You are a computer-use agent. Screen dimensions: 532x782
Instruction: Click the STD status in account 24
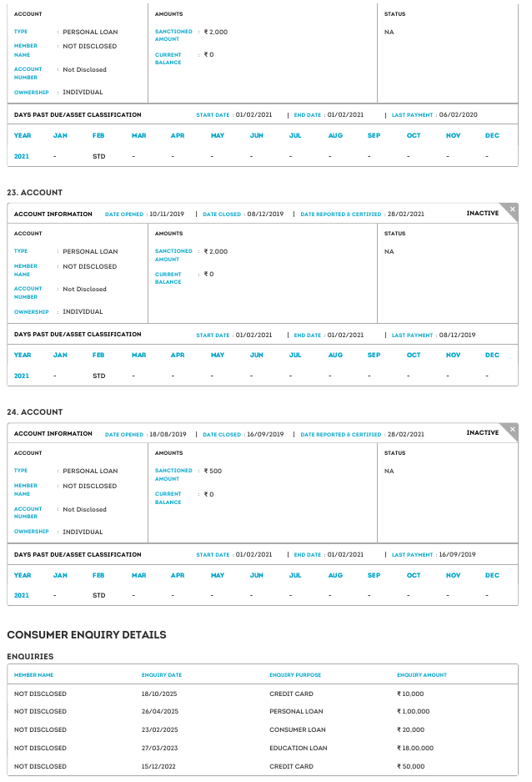[98, 595]
